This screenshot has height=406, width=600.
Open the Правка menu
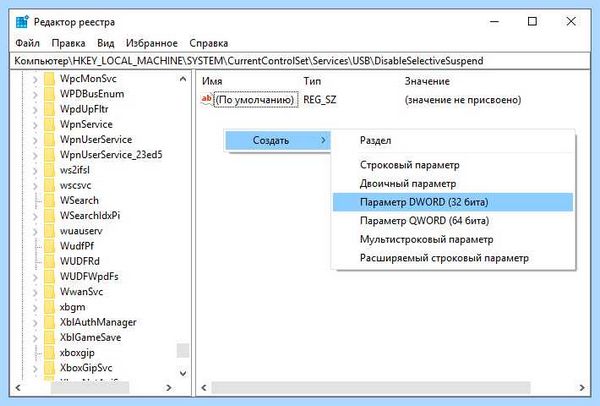[68, 43]
